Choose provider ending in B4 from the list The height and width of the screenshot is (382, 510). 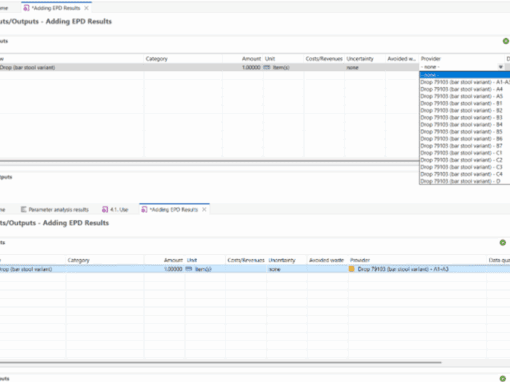pos(464,125)
